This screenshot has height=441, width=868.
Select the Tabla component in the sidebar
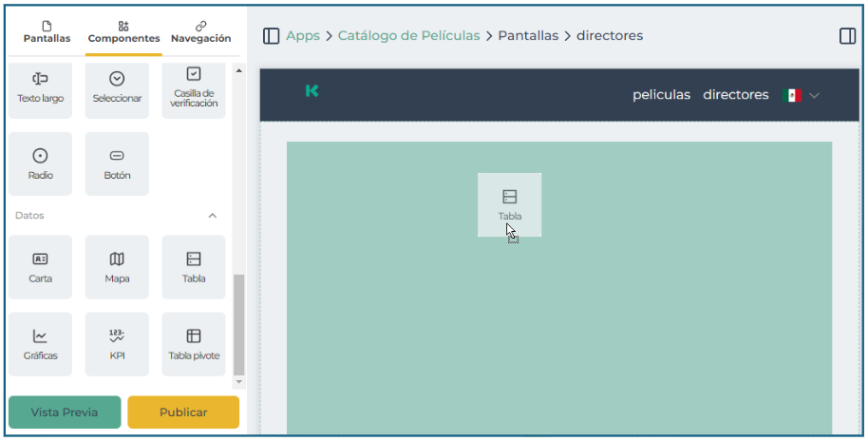point(194,267)
